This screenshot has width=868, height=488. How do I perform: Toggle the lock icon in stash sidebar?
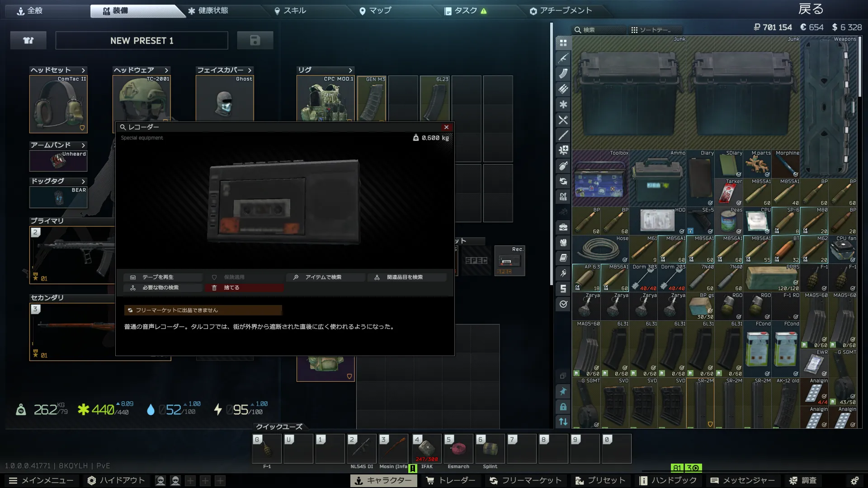pos(563,407)
